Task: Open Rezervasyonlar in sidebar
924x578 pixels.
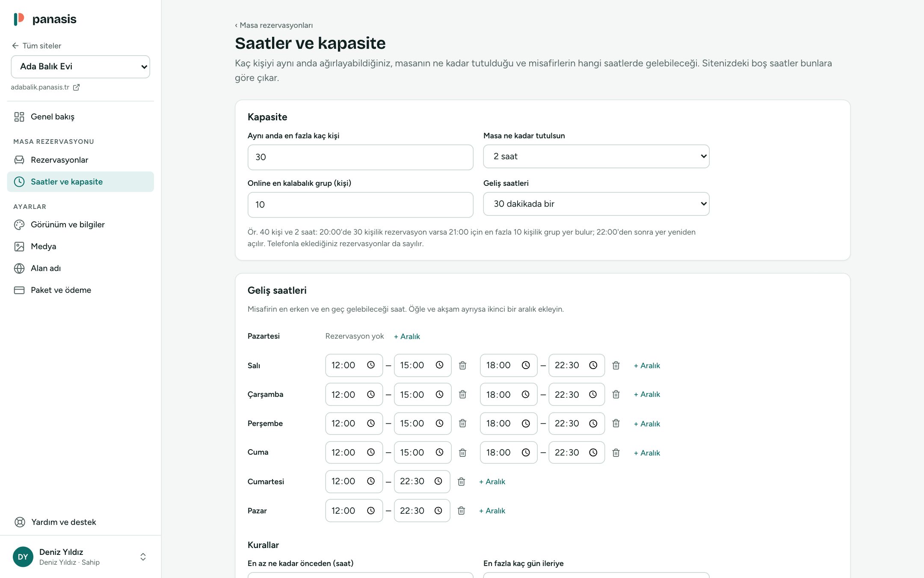Action: [x=80, y=160]
